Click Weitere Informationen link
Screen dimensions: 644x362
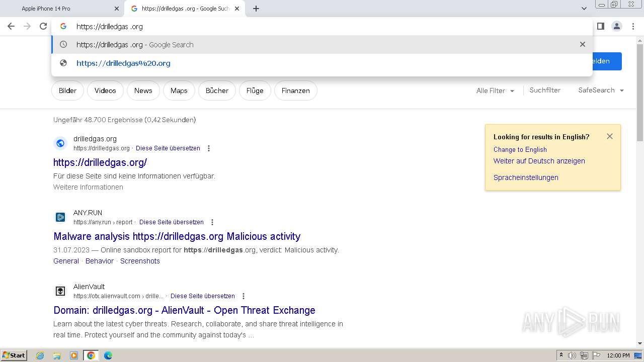[x=88, y=187]
